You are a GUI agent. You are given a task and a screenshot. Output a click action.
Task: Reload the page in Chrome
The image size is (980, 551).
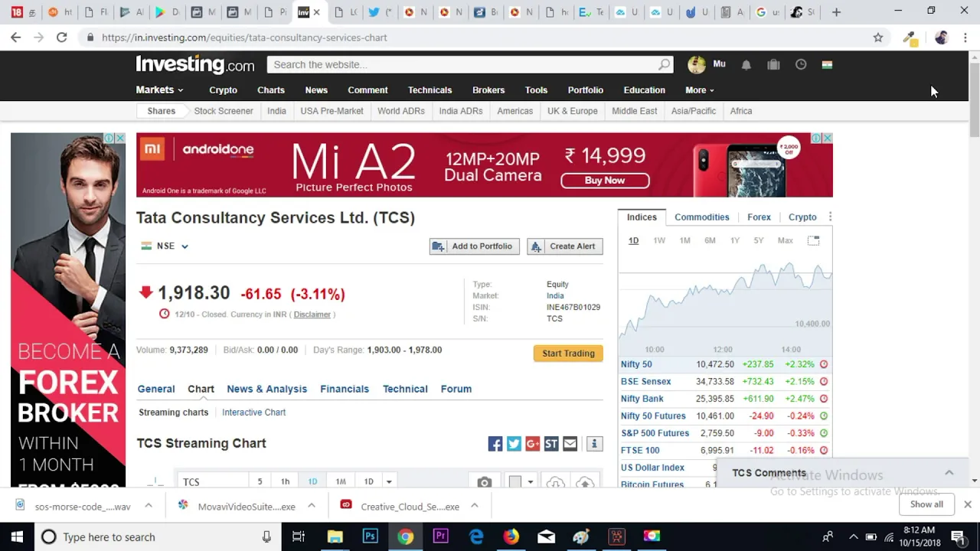coord(61,37)
